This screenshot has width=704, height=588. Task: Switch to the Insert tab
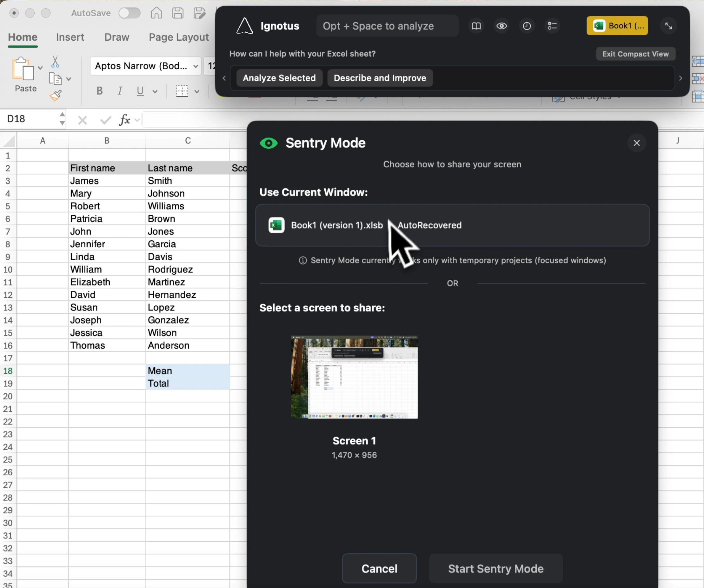[70, 37]
